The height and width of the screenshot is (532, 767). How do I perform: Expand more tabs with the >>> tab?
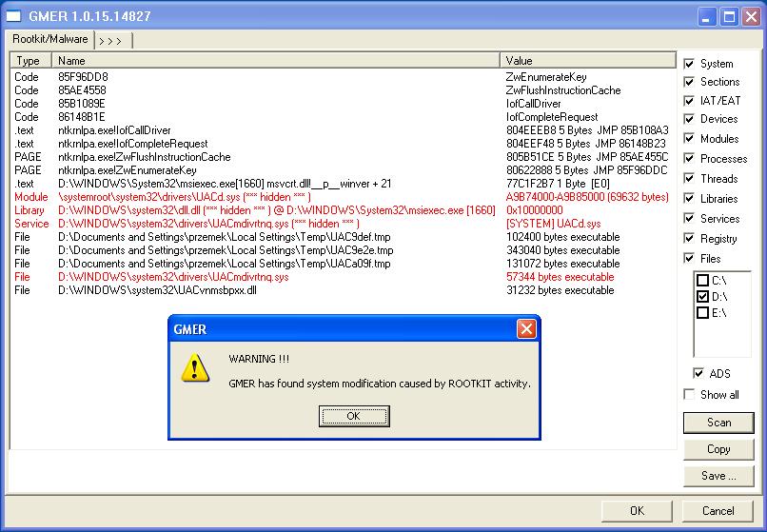click(113, 41)
